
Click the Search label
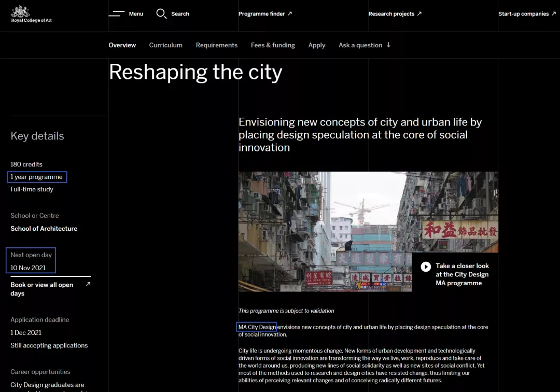(x=180, y=13)
